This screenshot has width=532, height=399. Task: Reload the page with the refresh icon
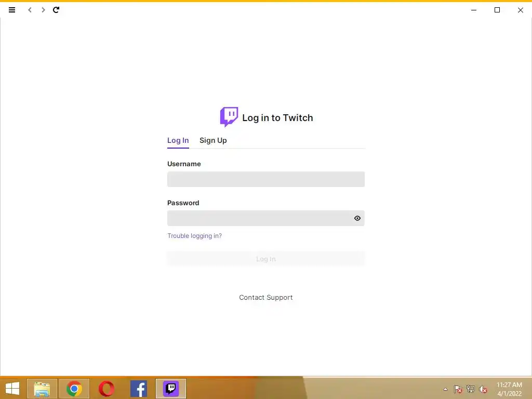[56, 10]
